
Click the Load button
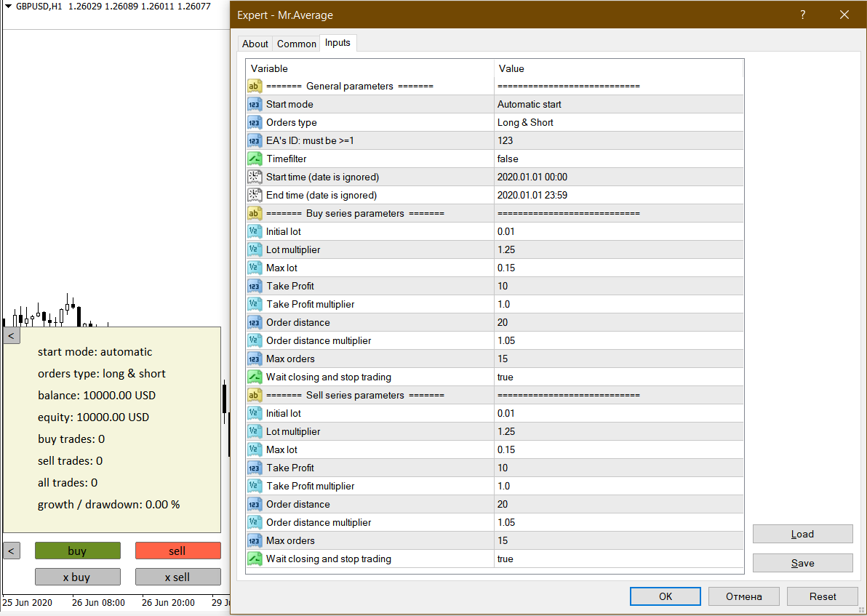coord(802,534)
